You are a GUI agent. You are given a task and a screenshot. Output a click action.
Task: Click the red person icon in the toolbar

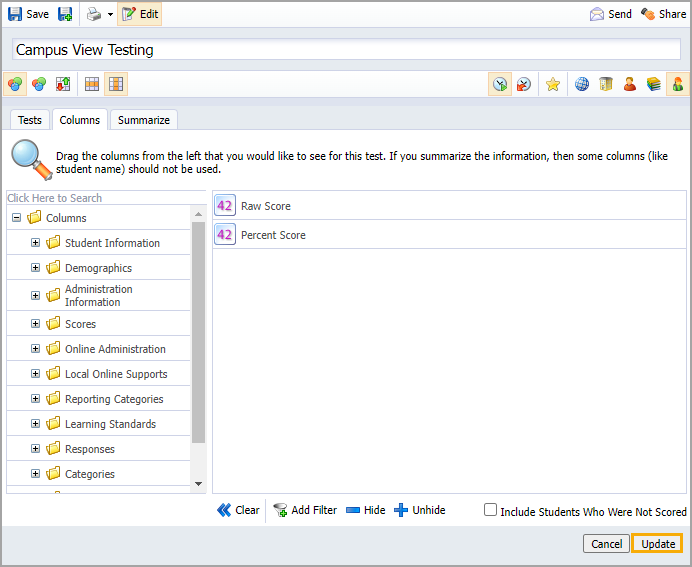pyautogui.click(x=630, y=84)
